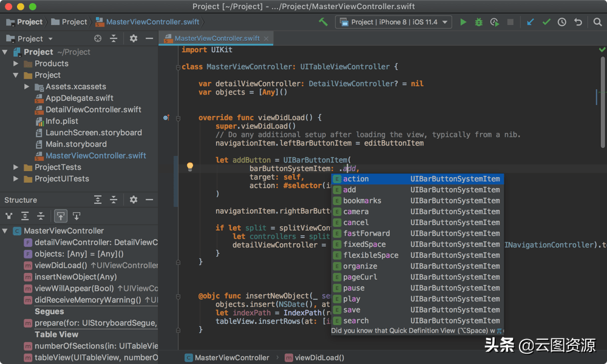This screenshot has height=364, width=607.
Task: Collapse MasterViewController in Structure
Action: tap(5, 231)
